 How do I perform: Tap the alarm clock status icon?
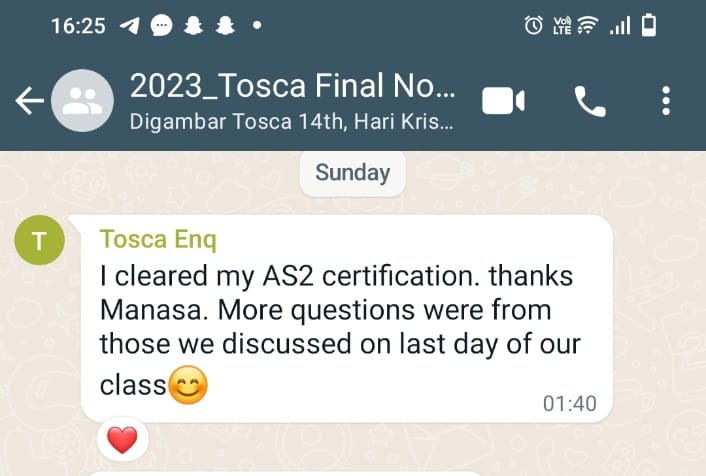point(534,25)
